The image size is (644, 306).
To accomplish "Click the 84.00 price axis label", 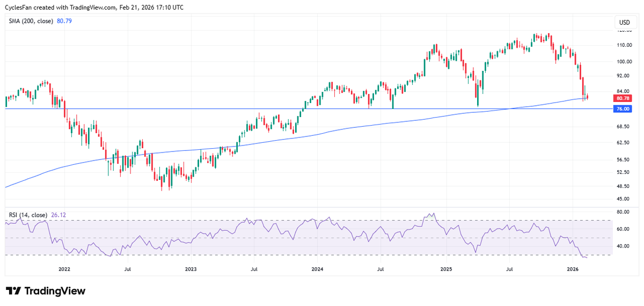I will tap(624, 91).
